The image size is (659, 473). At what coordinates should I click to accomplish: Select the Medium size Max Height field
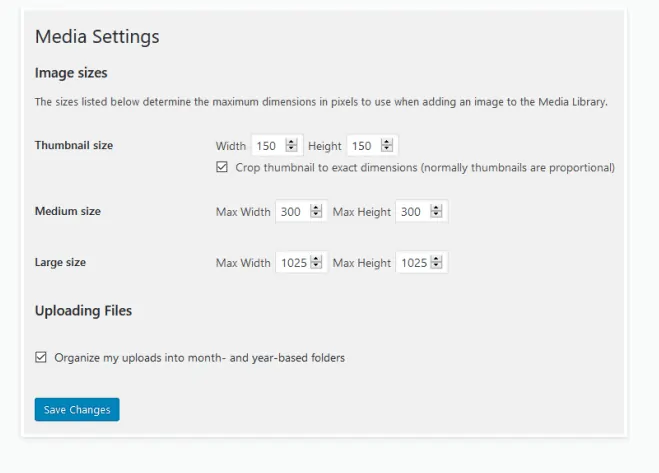pyautogui.click(x=413, y=212)
